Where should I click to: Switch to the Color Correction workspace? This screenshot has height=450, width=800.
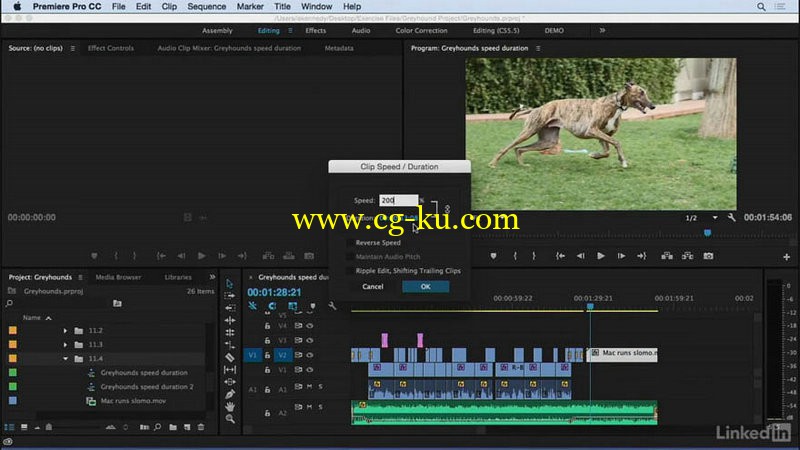tap(421, 31)
